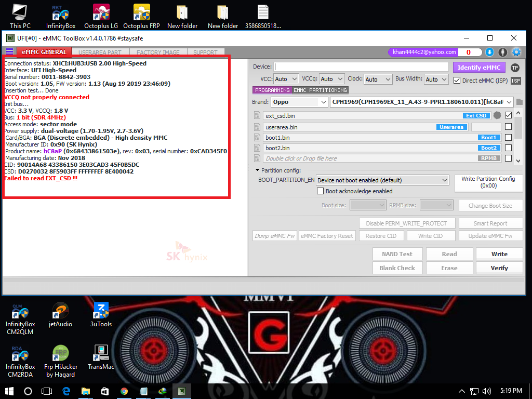Click the Identify eMMC button
This screenshot has width=532, height=399.
pyautogui.click(x=478, y=68)
